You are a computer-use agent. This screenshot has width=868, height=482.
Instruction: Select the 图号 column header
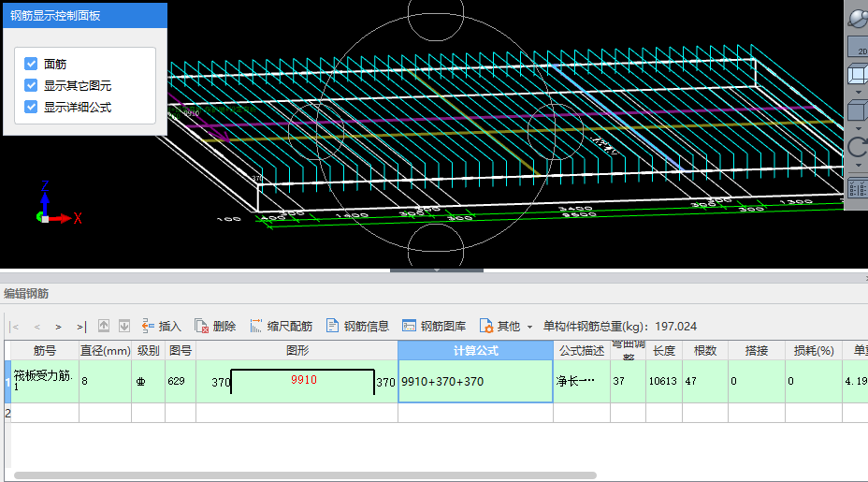point(181,351)
